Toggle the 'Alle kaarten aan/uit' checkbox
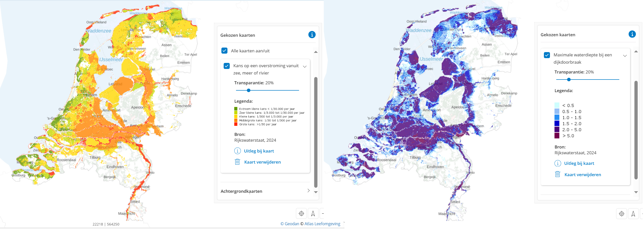The image size is (644, 229). (x=224, y=51)
